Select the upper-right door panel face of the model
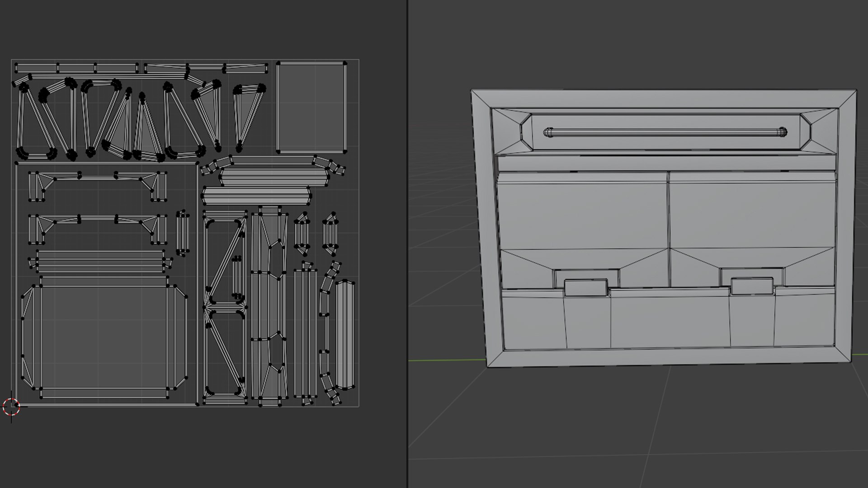 coord(752,214)
